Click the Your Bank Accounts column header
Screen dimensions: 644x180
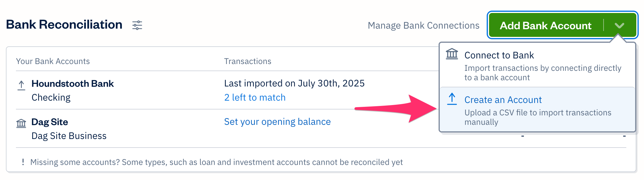point(53,61)
